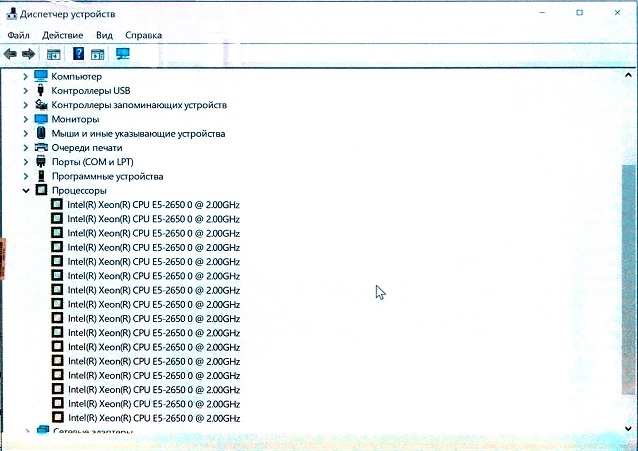Viewport: 638px width, 451px height.
Task: Click the scrollbar down arrow
Action: pyautogui.click(x=628, y=428)
